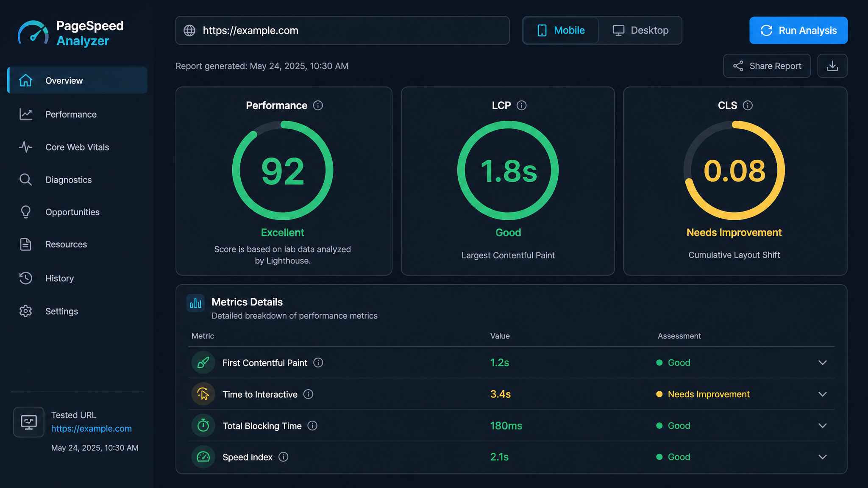Image resolution: width=868 pixels, height=488 pixels.
Task: Click the Total Blocking Time stopwatch icon
Action: (203, 425)
